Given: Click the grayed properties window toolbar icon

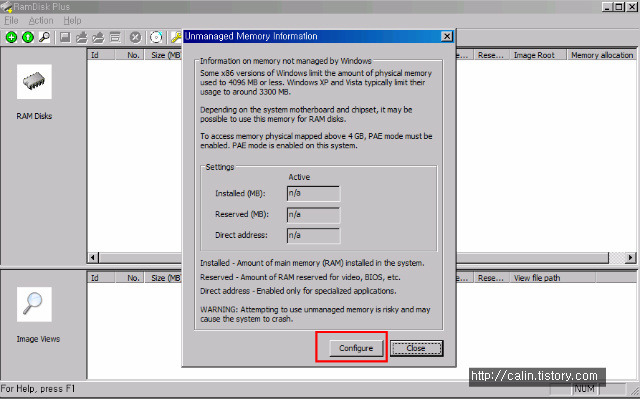Looking at the screenshot, I should 115,38.
